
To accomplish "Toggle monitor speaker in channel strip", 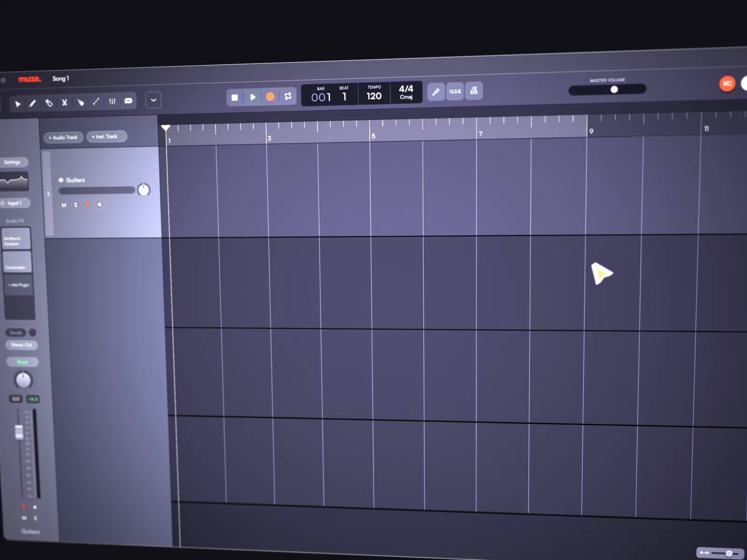I will [x=35, y=507].
